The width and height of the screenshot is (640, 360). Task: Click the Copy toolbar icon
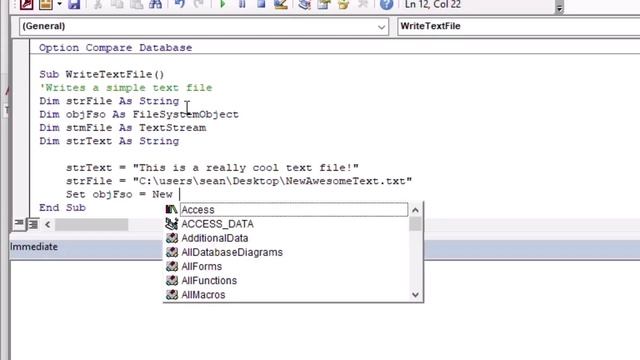pos(117,4)
